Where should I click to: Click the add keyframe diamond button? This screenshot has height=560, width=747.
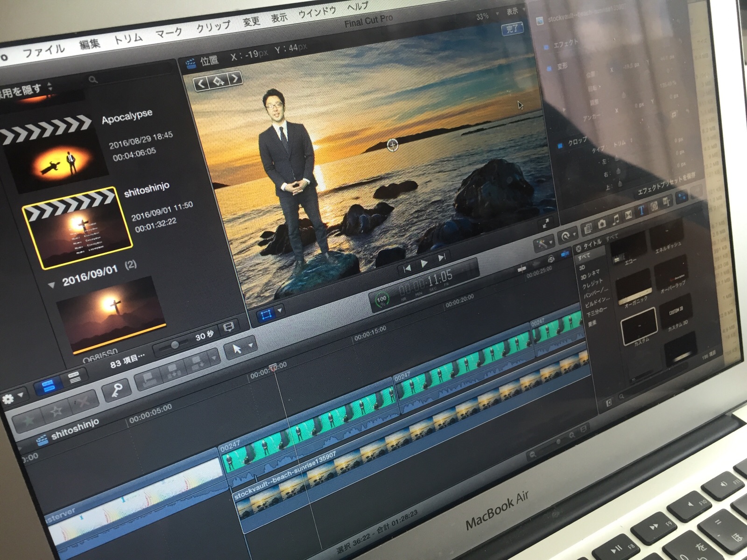(218, 82)
